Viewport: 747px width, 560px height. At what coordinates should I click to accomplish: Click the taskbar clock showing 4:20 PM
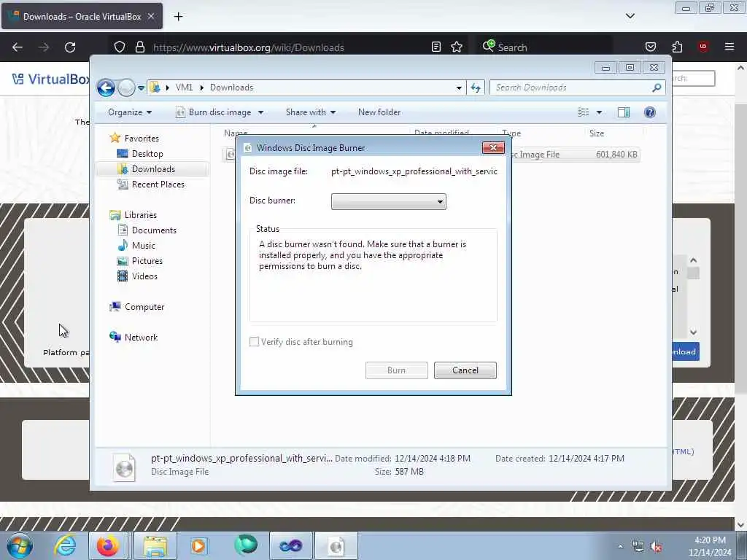pyautogui.click(x=709, y=546)
